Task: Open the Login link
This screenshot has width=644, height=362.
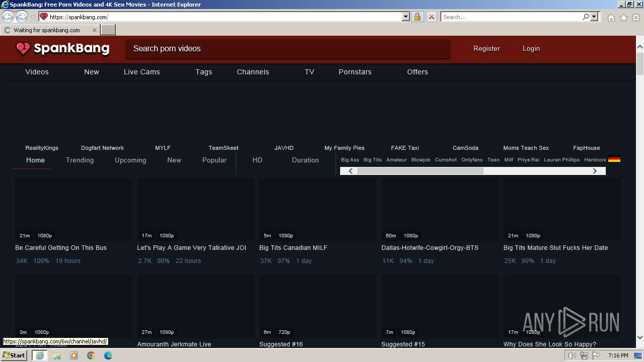Action: pos(531,49)
